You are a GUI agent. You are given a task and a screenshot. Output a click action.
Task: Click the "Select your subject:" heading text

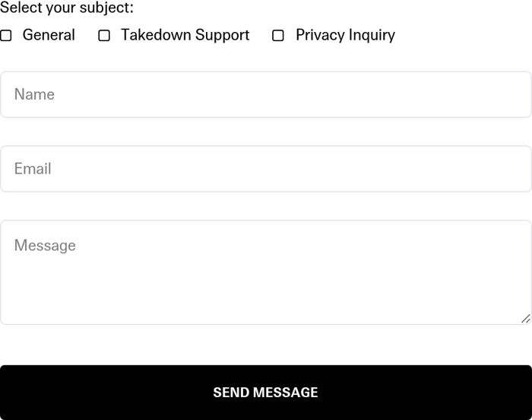click(67, 8)
